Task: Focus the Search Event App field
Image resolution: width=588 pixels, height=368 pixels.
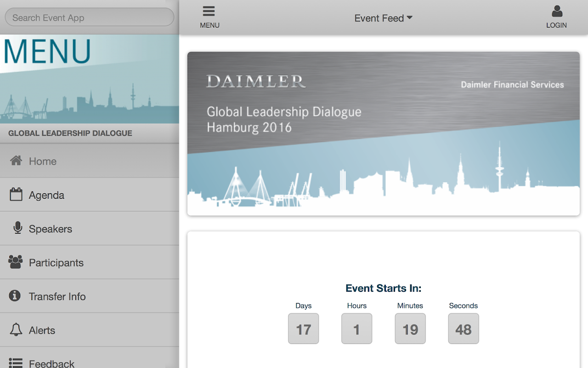Action: pyautogui.click(x=90, y=17)
